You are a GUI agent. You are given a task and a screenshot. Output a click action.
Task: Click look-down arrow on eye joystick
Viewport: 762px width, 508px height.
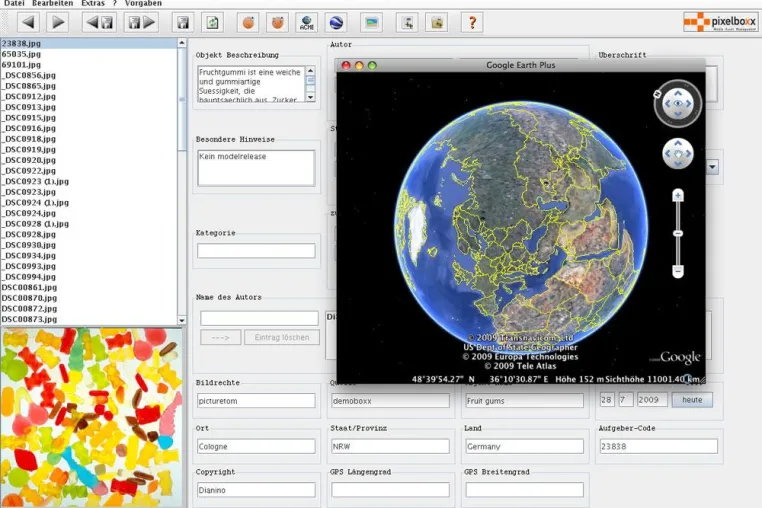point(678,114)
